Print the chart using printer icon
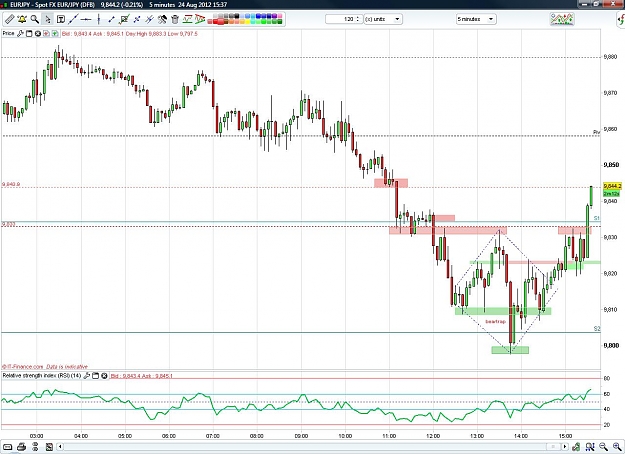The width and height of the screenshot is (625, 454). [x=22, y=446]
